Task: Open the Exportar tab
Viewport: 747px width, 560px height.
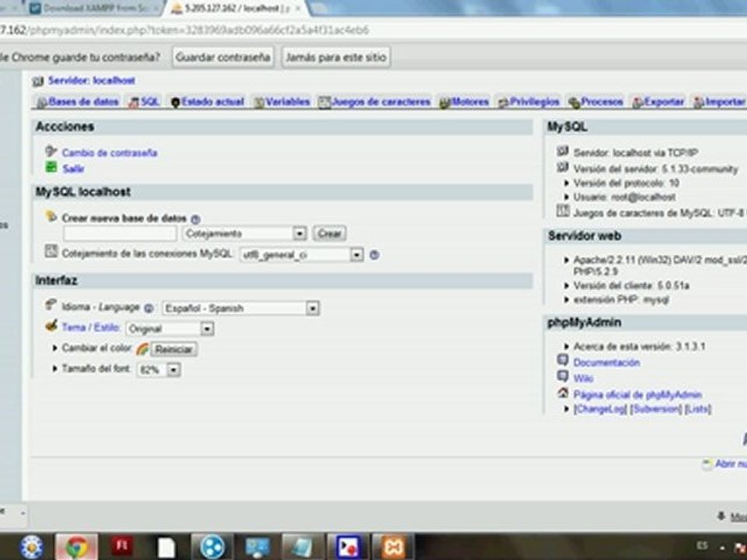Action: click(x=658, y=102)
